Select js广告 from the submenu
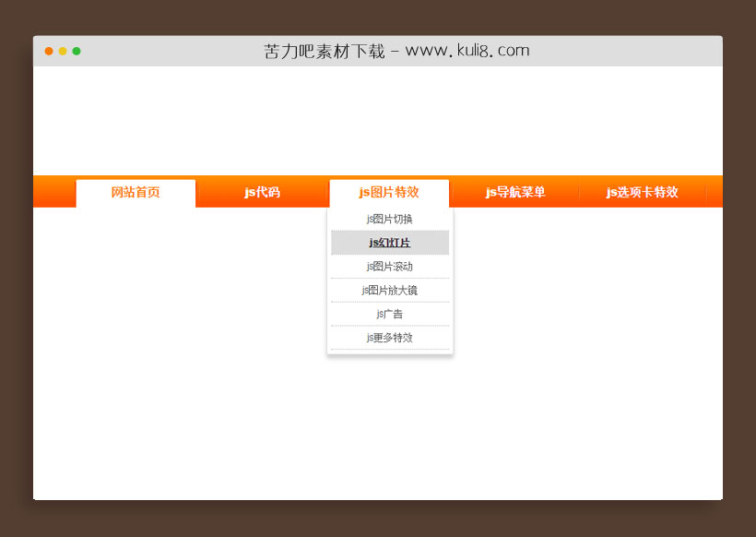Screen dimensions: 756x537 (x=389, y=313)
